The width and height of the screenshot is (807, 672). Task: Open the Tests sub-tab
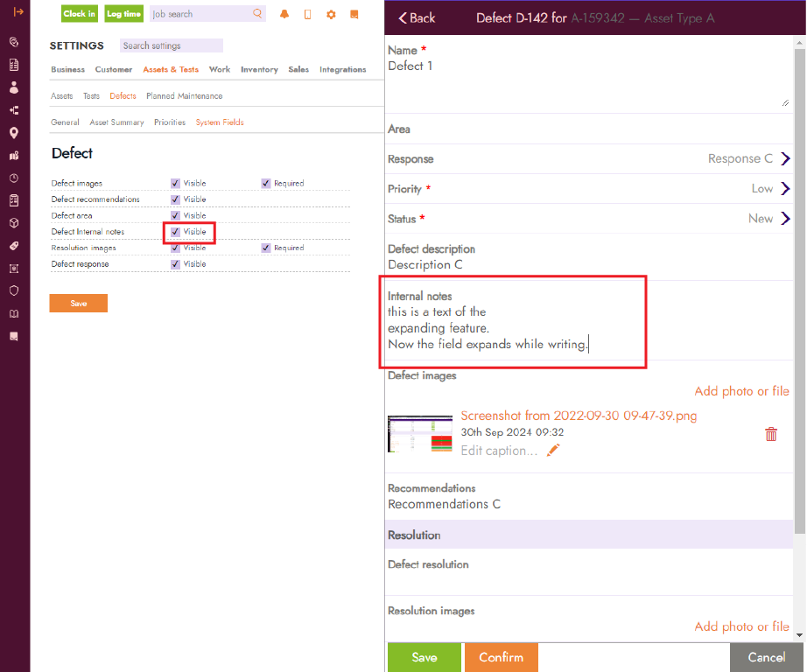(x=92, y=96)
